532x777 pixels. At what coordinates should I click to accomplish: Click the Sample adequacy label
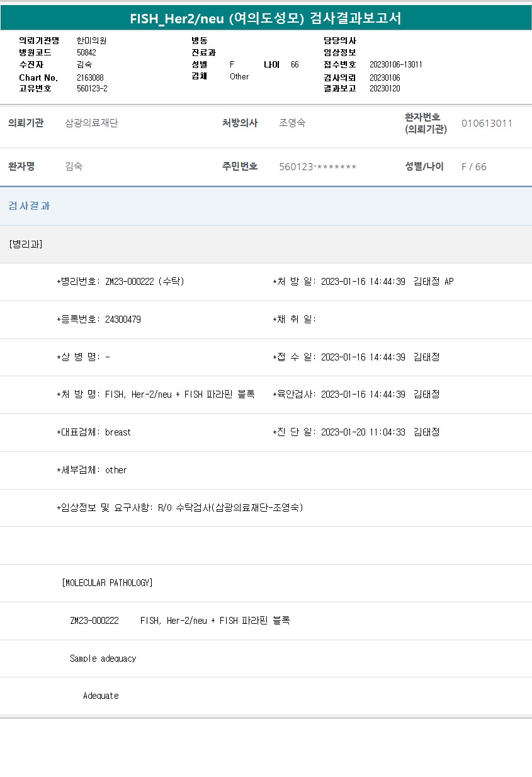click(103, 659)
